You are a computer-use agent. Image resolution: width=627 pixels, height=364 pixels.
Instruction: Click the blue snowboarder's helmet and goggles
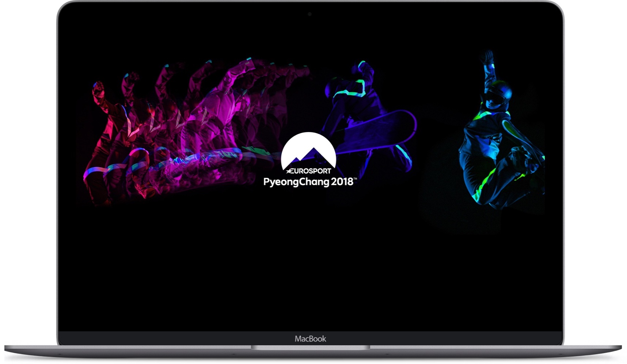(497, 94)
